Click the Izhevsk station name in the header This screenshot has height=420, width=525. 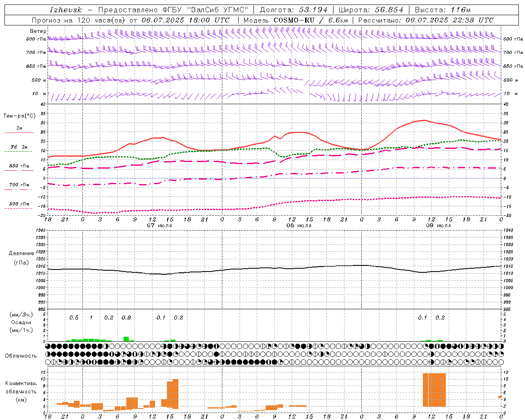(x=66, y=10)
